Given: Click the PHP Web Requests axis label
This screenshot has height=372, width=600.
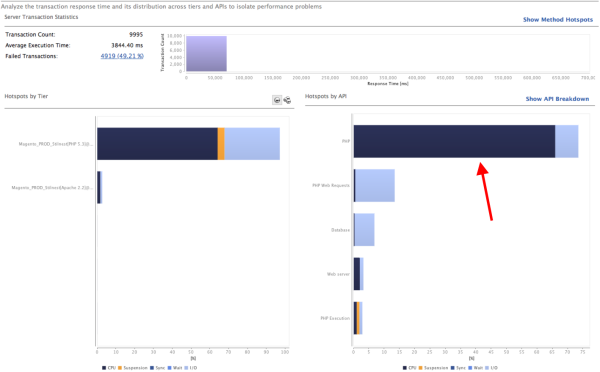Looking at the screenshot, I should point(331,186).
